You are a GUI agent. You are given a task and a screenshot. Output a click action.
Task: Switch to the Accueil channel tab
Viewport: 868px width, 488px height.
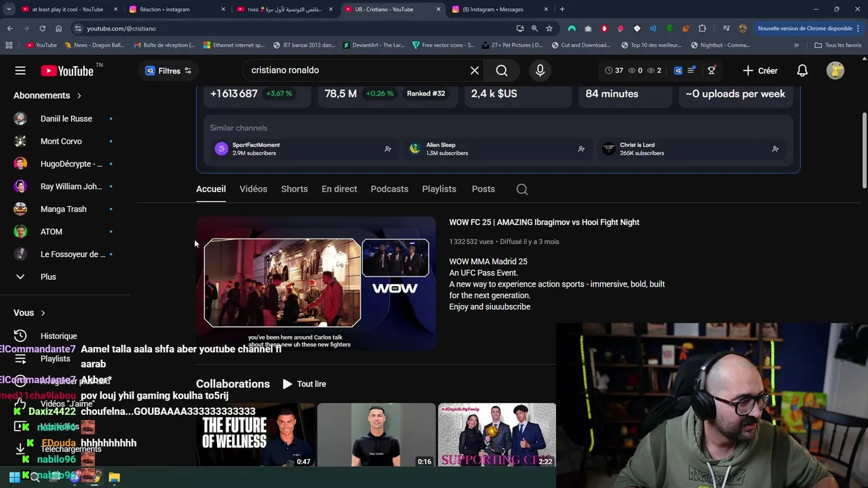[211, 189]
